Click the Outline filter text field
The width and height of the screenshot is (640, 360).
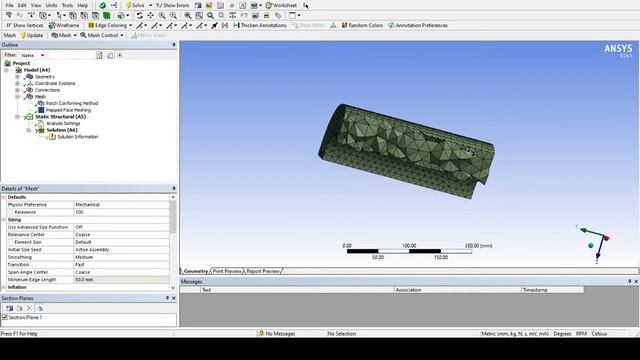[70, 55]
